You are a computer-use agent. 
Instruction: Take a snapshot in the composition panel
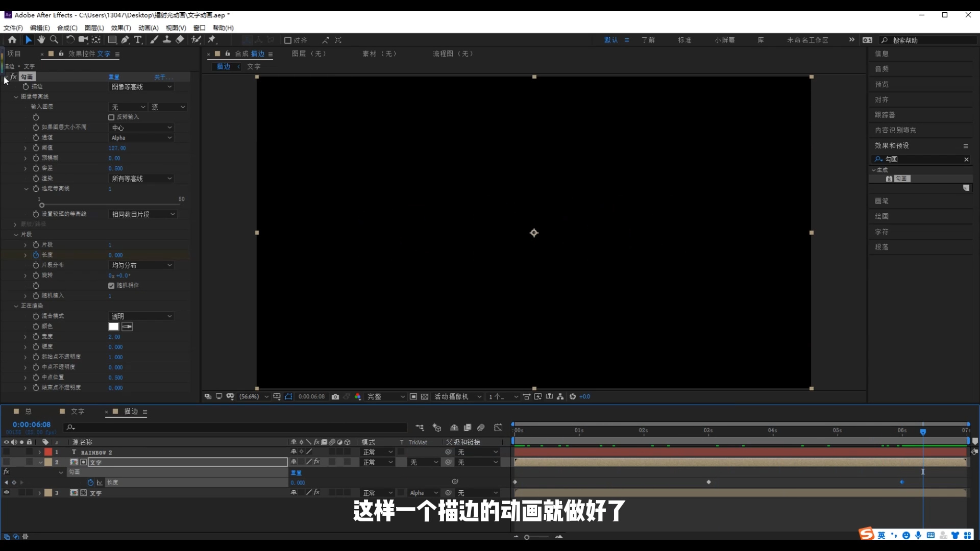point(335,396)
